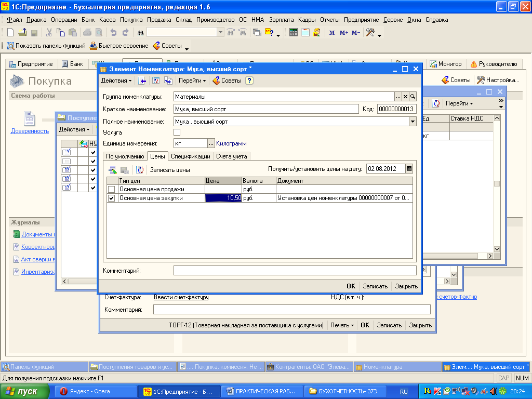
Task: Open the Действия dropdown in Поступление window
Action: point(74,129)
